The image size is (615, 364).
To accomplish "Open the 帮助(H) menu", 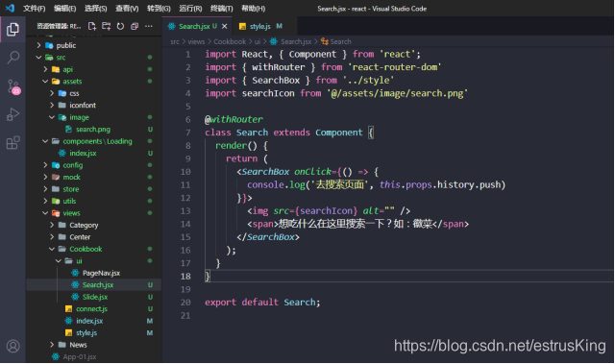I will tap(254, 9).
